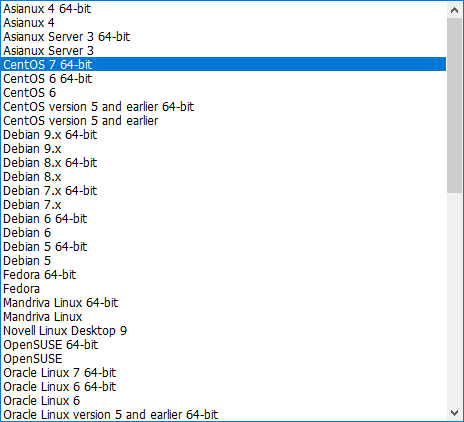464x422 pixels.
Task: Select Asianux Server 3 64-bit
Action: point(223,37)
